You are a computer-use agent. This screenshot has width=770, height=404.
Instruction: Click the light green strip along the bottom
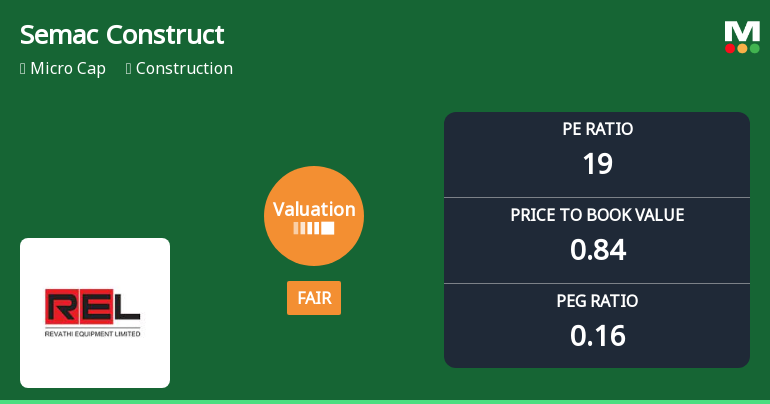coord(385,401)
